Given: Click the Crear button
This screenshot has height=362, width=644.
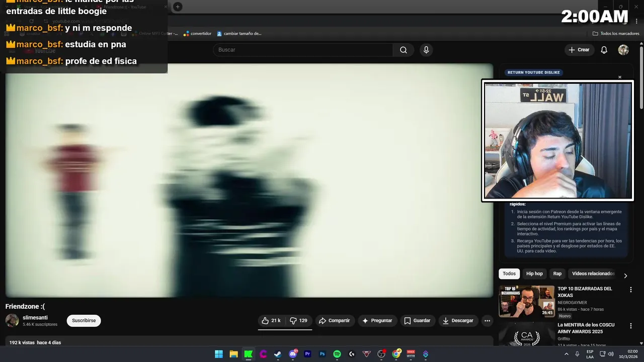Looking at the screenshot, I should point(579,50).
